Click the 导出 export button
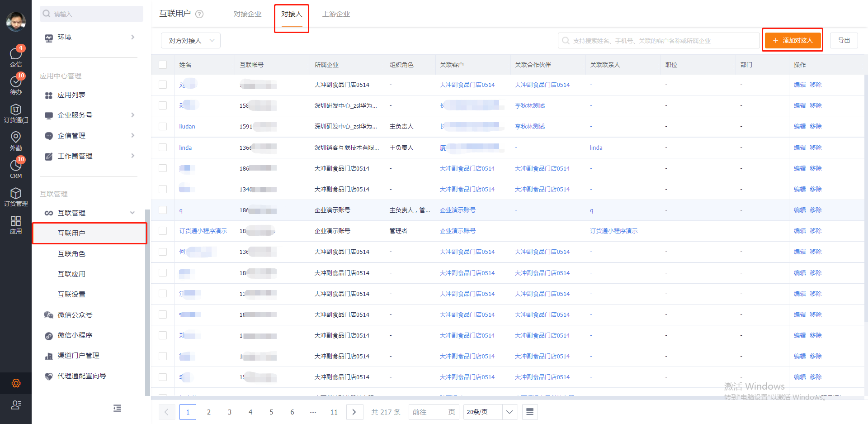 (844, 40)
